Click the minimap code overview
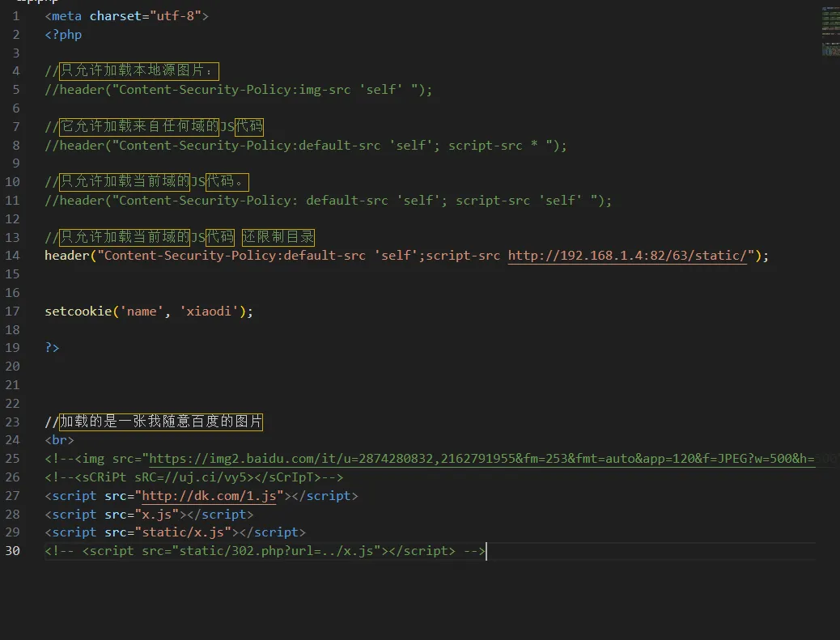Viewport: 840px width, 640px height. pos(830,31)
